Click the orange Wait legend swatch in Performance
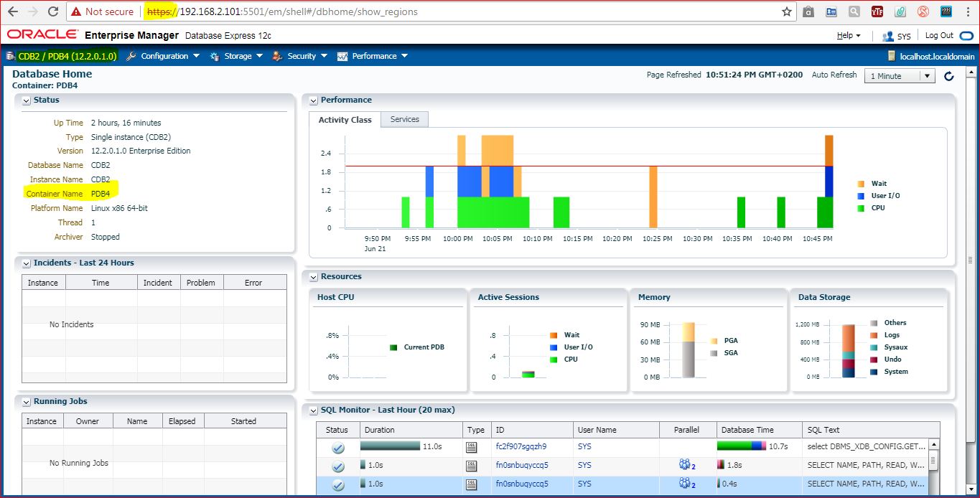 (862, 184)
